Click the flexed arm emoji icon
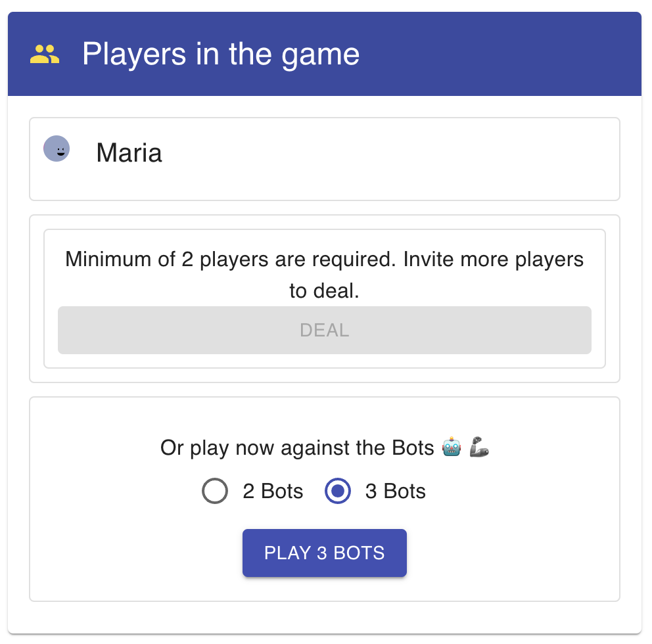This screenshot has width=652, height=644. (x=478, y=448)
